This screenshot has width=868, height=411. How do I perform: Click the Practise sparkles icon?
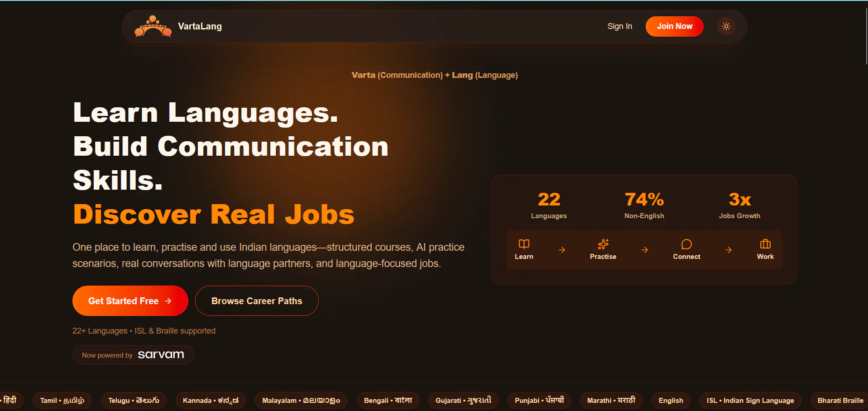(603, 244)
